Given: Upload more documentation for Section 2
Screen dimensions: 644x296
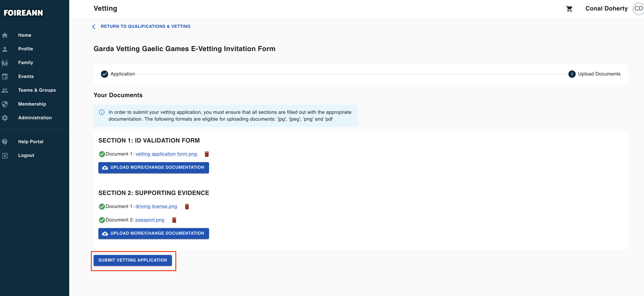Looking at the screenshot, I should click(x=153, y=233).
